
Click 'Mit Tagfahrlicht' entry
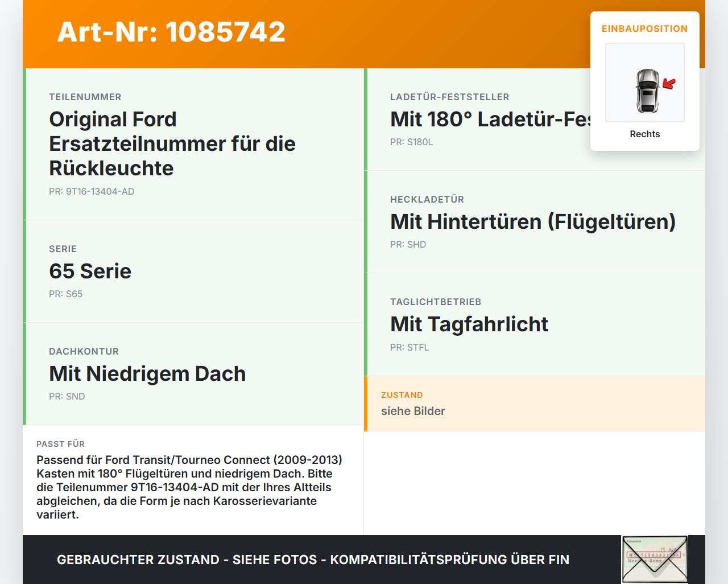[x=469, y=324]
